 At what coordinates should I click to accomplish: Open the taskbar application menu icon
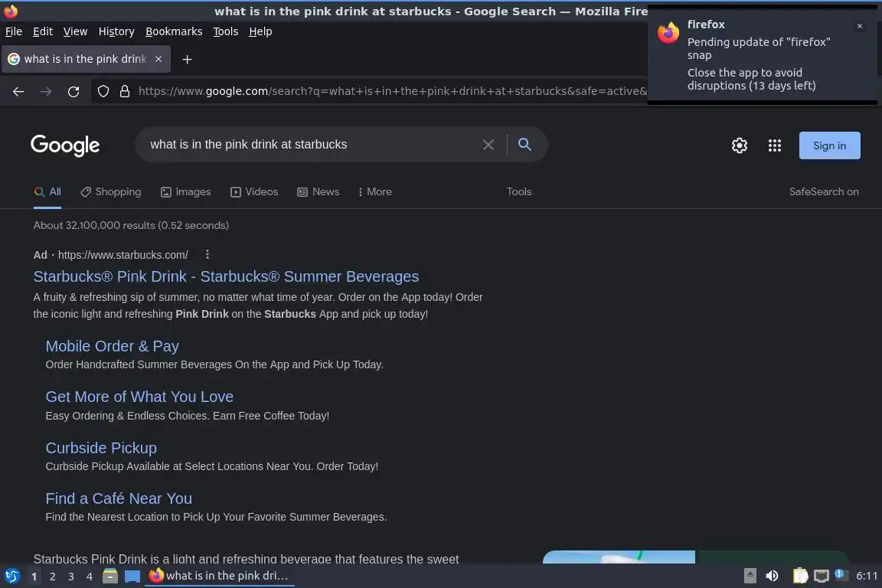coord(12,577)
